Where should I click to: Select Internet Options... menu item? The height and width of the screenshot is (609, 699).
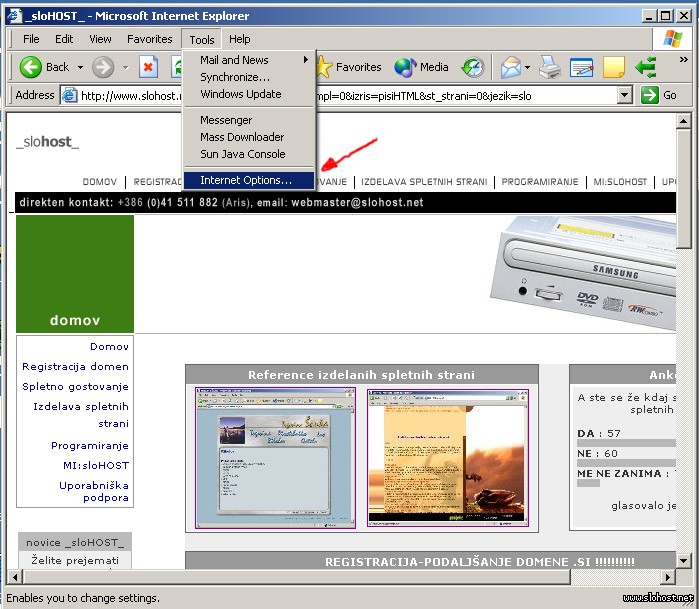point(249,180)
